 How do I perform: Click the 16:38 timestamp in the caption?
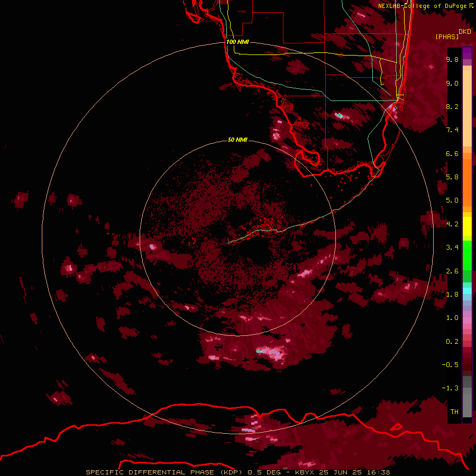[380, 472]
